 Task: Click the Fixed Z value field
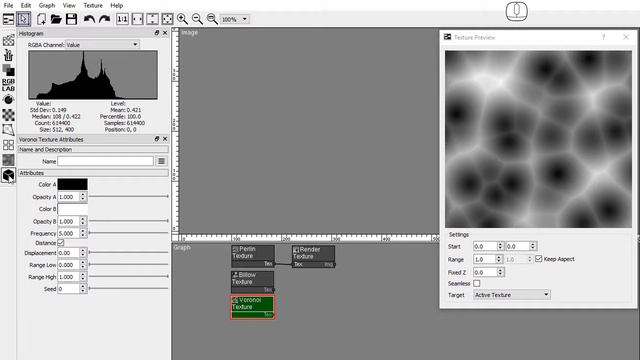click(x=485, y=272)
